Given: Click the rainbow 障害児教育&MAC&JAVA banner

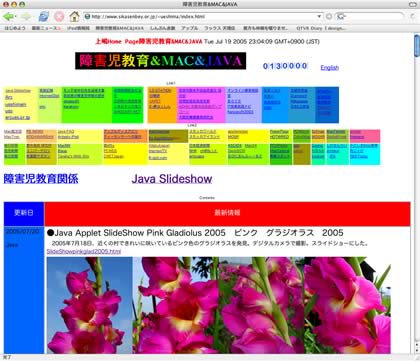Looking at the screenshot, I should click(x=160, y=61).
